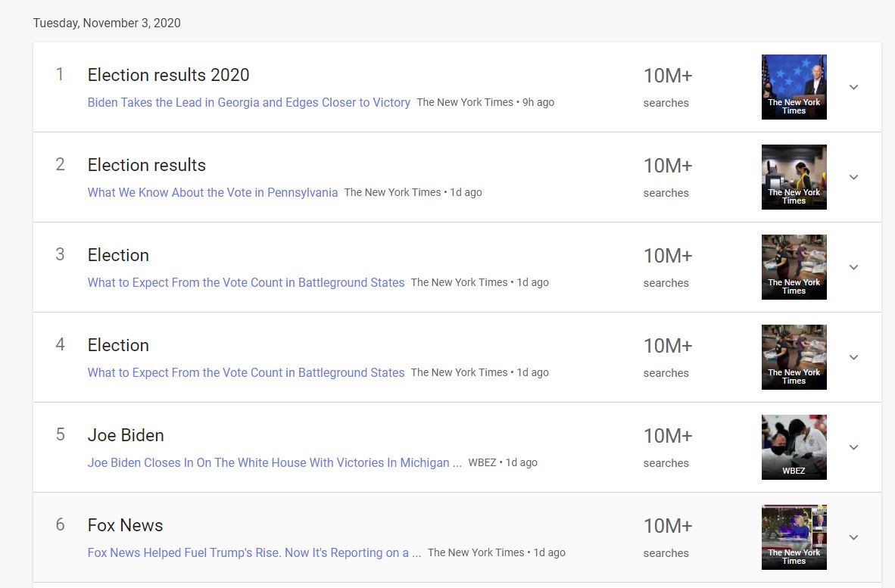The height and width of the screenshot is (588, 895).
Task: Click the Election results 2020 thumbnail image
Action: tap(794, 87)
